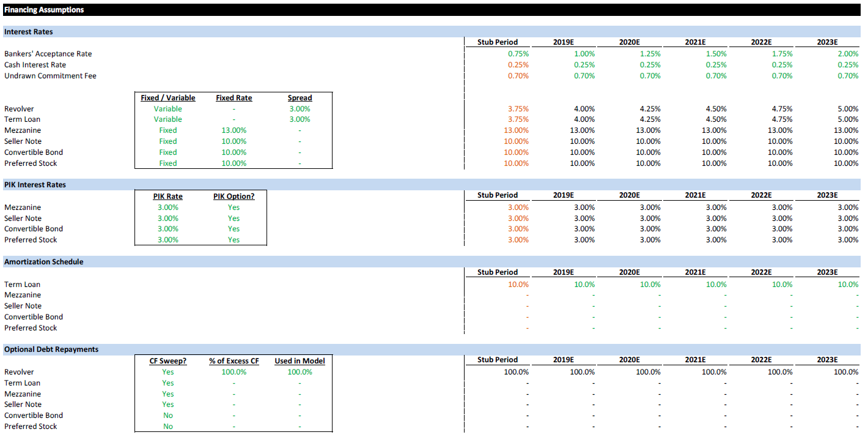Select the Bankers' Acceptance Rate 0.75% cell
The image size is (868, 443).
(x=518, y=53)
